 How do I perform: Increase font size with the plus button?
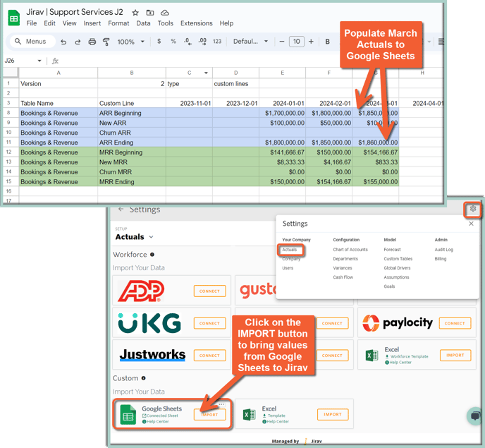click(311, 41)
